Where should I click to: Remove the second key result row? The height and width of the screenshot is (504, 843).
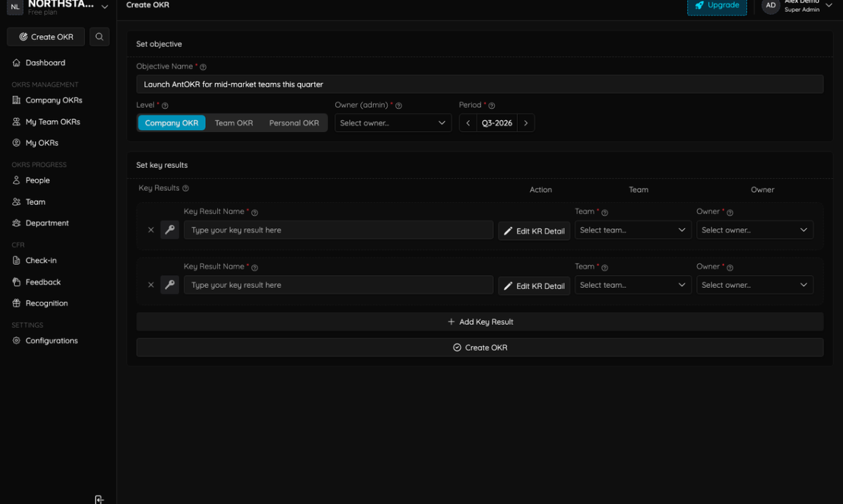[x=150, y=285]
